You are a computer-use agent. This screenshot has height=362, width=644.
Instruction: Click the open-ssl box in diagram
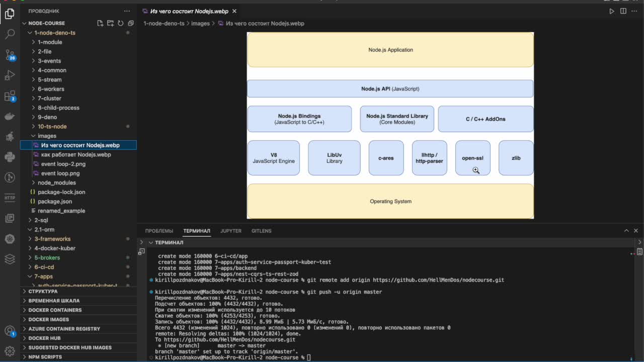472,158
